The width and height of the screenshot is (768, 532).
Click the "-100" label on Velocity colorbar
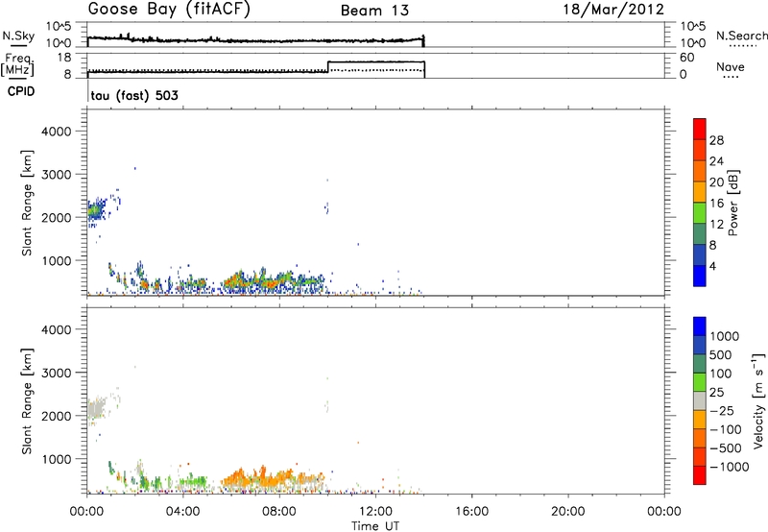pyautogui.click(x=725, y=429)
